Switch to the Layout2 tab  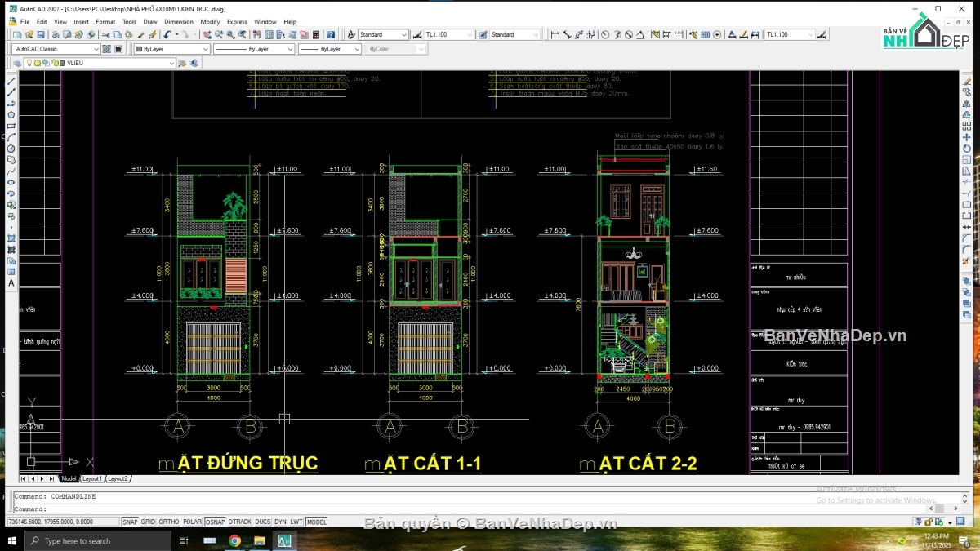[118, 478]
